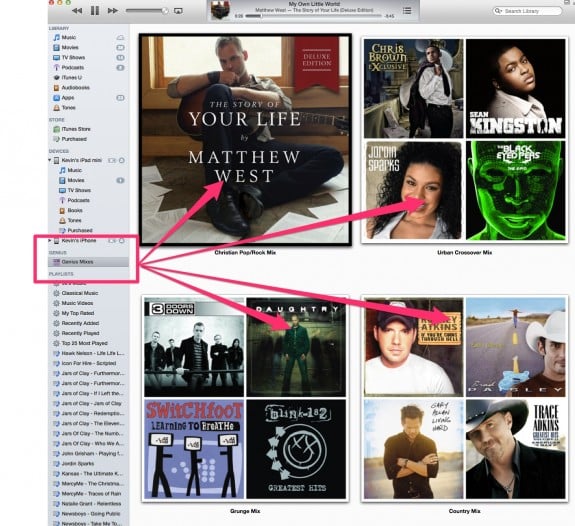Viewport: 575px width, 526px height.
Task: Open the AirPlay output menu
Action: [x=178, y=11]
